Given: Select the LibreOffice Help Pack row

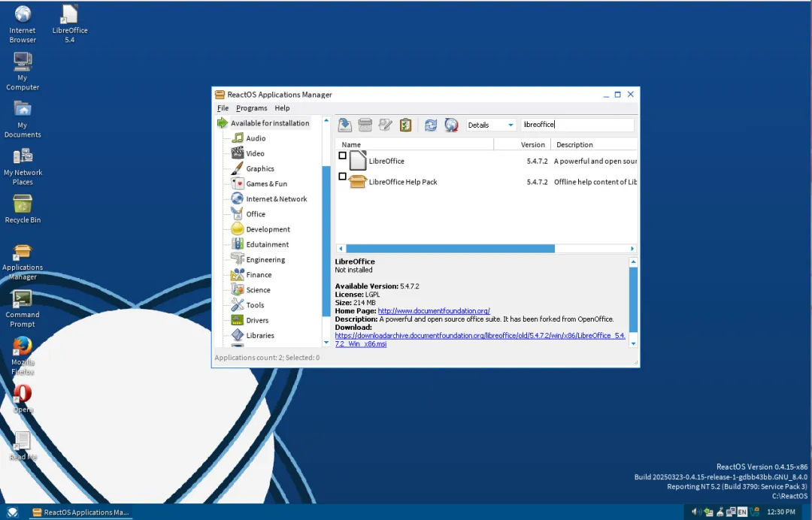Looking at the screenshot, I should (486, 182).
